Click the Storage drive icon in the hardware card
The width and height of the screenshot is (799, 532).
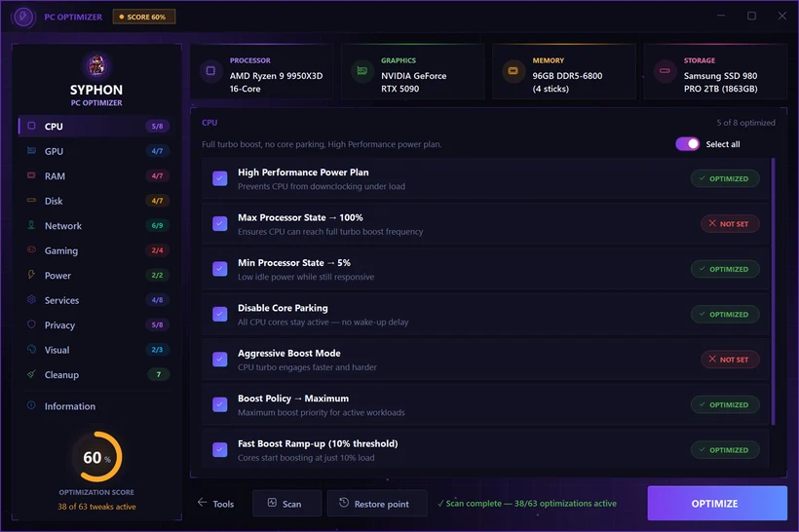(x=665, y=71)
